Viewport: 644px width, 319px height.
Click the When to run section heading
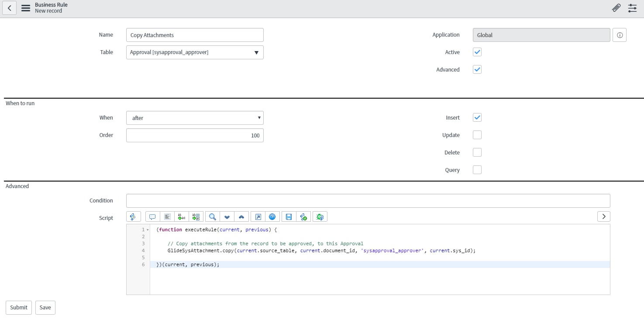[20, 103]
